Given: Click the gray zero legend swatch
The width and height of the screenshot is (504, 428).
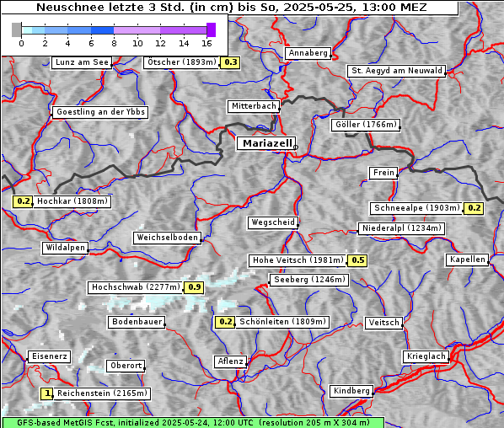Looking at the screenshot, I should pos(16,29).
